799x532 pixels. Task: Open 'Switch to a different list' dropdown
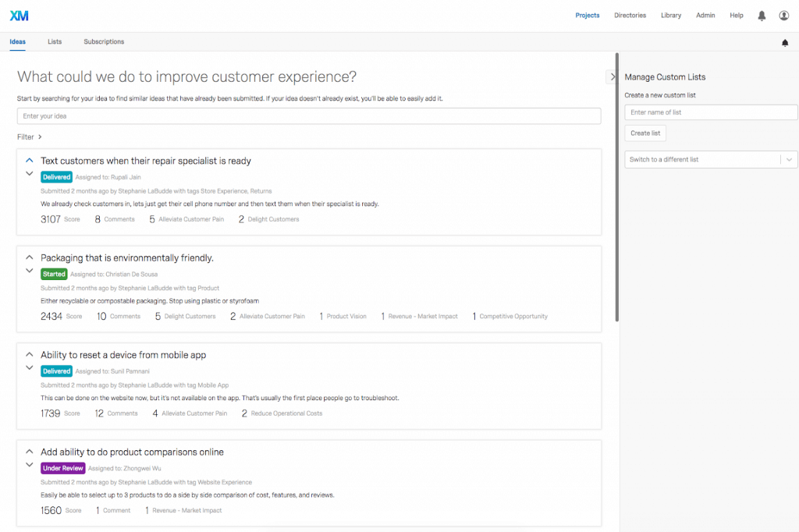click(x=711, y=159)
